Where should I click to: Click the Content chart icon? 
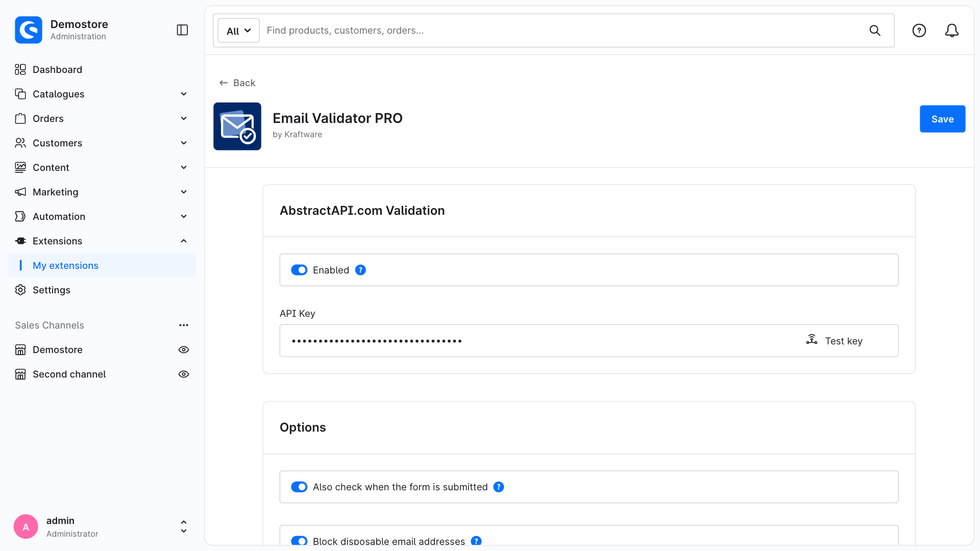(x=20, y=167)
